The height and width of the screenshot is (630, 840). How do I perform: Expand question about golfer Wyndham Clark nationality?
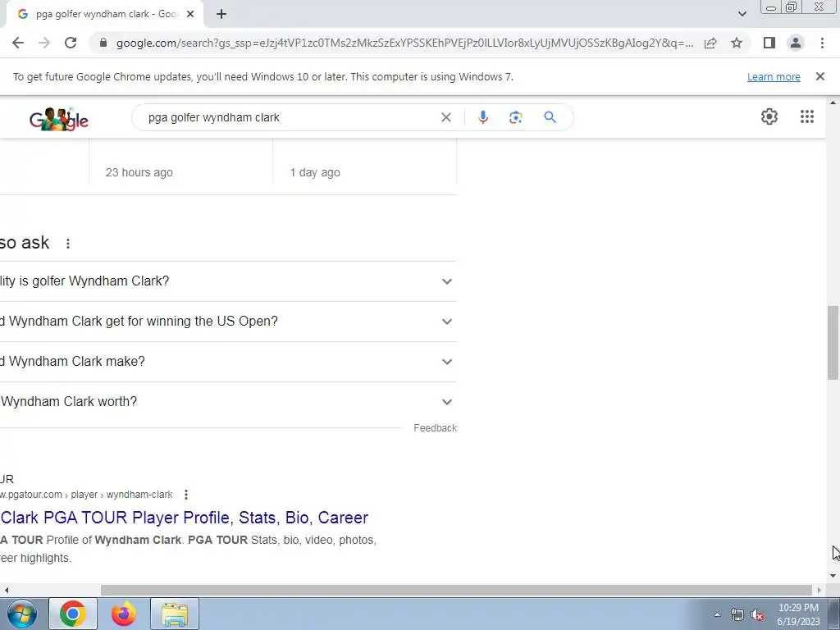click(x=228, y=281)
